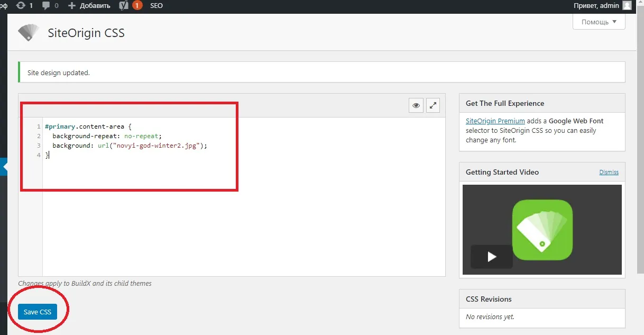Open the Yoast SEO notifications icon
Image resolution: width=644 pixels, height=335 pixels.
(131, 6)
